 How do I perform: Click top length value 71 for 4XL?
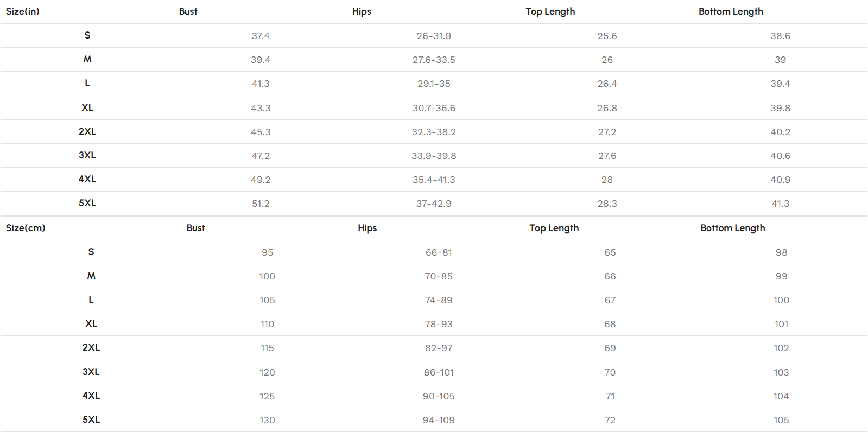pyautogui.click(x=610, y=396)
